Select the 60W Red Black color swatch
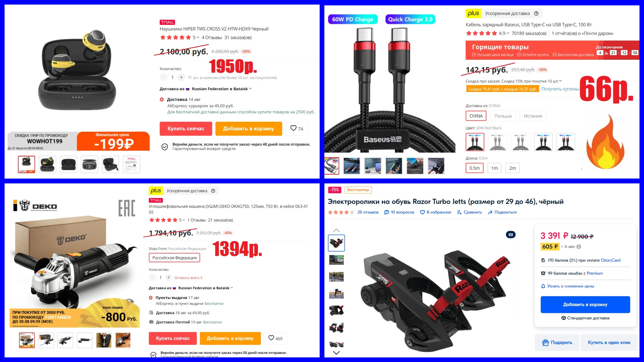This screenshot has height=362, width=644. pos(475,142)
